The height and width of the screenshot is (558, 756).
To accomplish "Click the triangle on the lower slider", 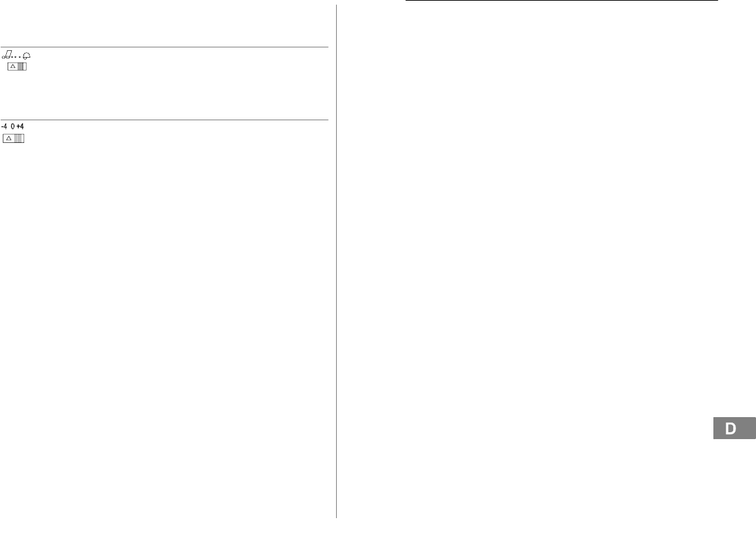I will 9,138.
